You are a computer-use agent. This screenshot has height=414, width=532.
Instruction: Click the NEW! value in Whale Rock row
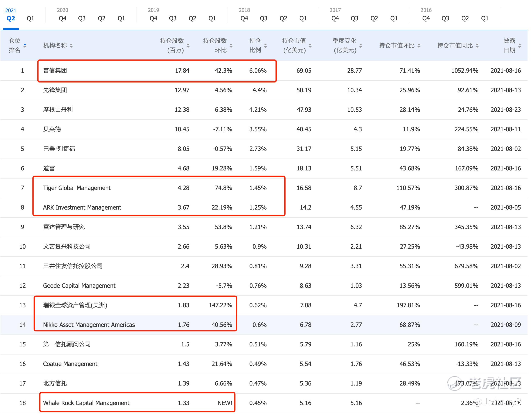[x=225, y=403]
